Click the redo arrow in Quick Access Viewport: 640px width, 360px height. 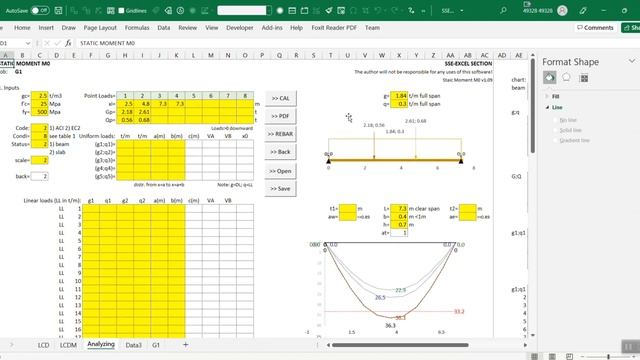click(x=394, y=11)
